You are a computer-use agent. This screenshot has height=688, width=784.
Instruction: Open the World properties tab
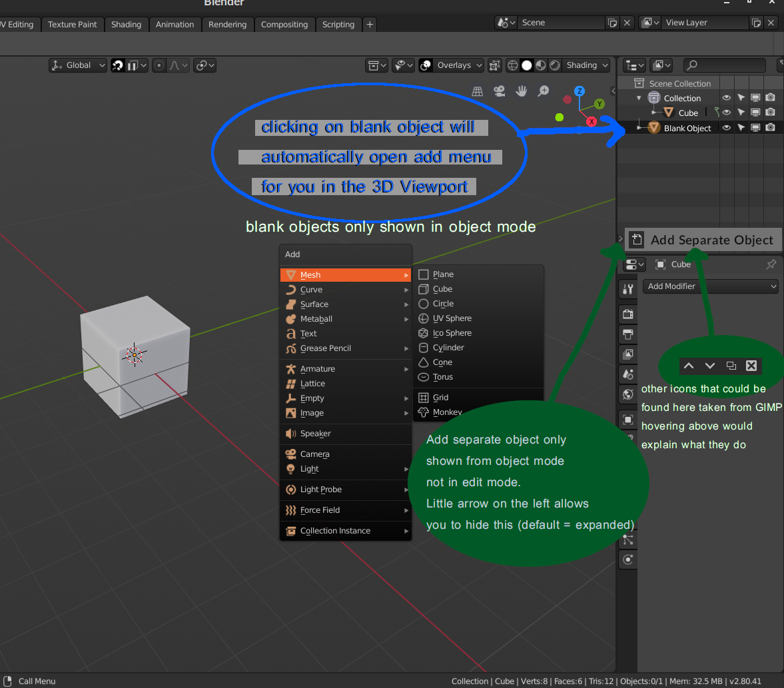(x=628, y=394)
